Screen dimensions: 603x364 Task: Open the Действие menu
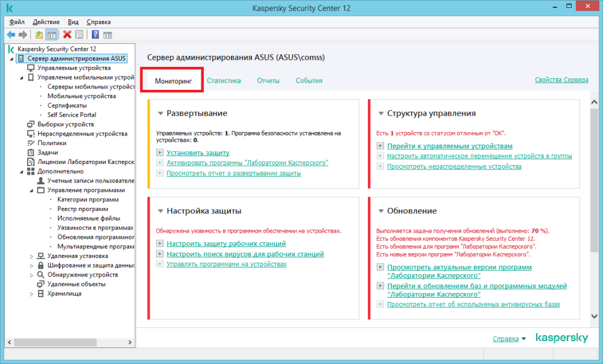tap(46, 22)
